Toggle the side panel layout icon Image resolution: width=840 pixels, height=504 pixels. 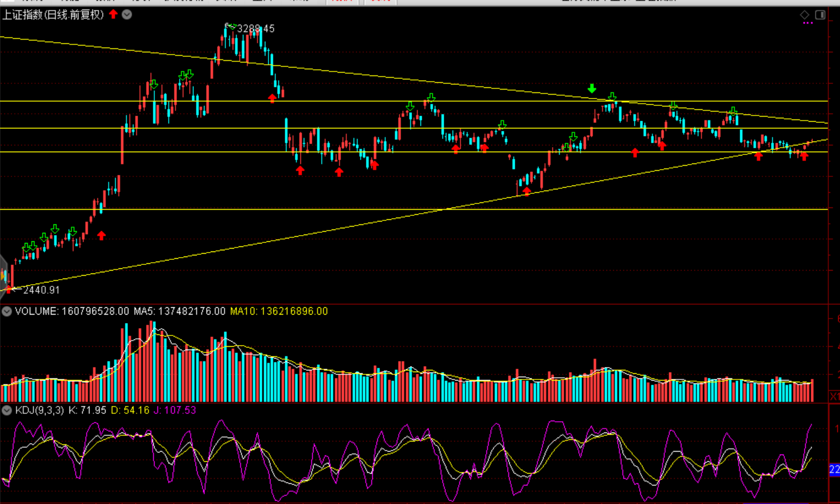coord(820,15)
